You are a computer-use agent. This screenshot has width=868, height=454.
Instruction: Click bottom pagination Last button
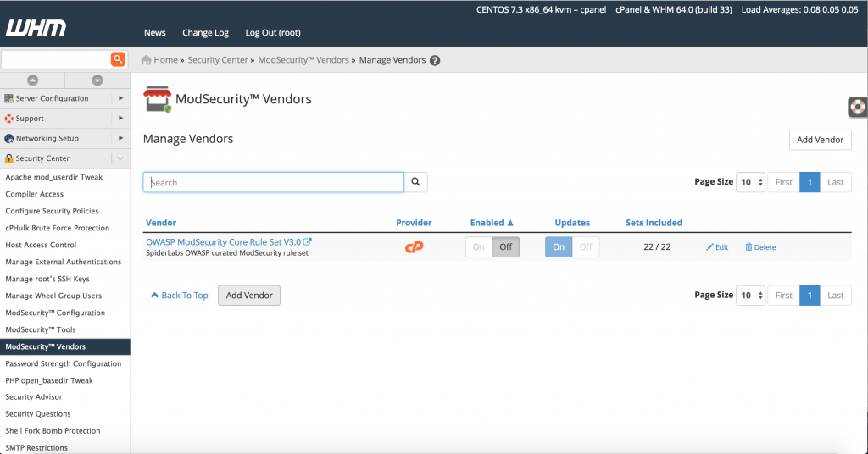click(x=835, y=296)
